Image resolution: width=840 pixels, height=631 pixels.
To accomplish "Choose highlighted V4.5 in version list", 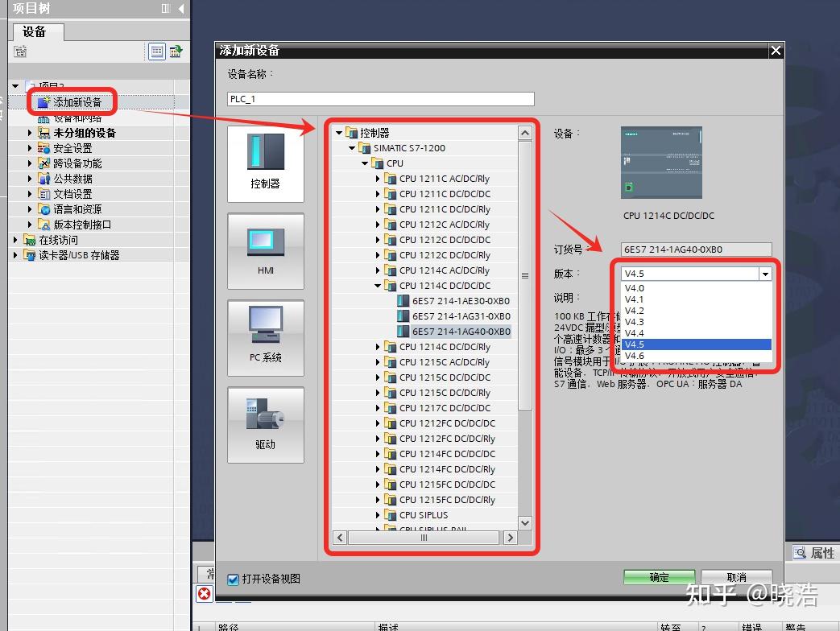I will tap(697, 344).
